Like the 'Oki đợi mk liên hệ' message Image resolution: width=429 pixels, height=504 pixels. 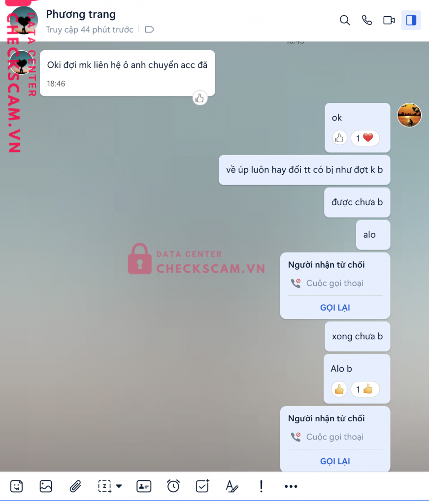point(199,98)
